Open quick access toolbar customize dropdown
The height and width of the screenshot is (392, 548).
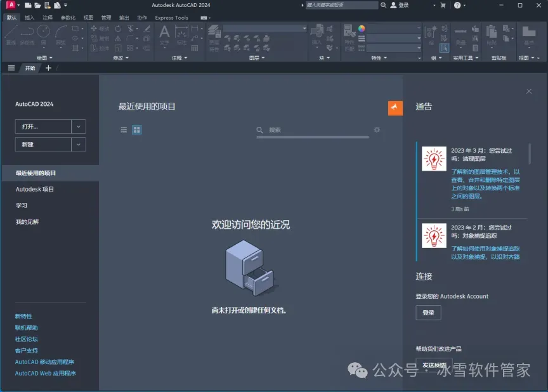tap(66, 5)
